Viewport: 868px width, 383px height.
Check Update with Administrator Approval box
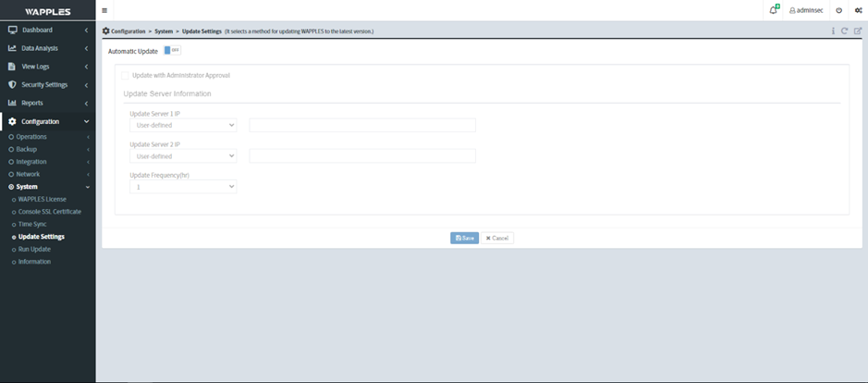[x=126, y=75]
